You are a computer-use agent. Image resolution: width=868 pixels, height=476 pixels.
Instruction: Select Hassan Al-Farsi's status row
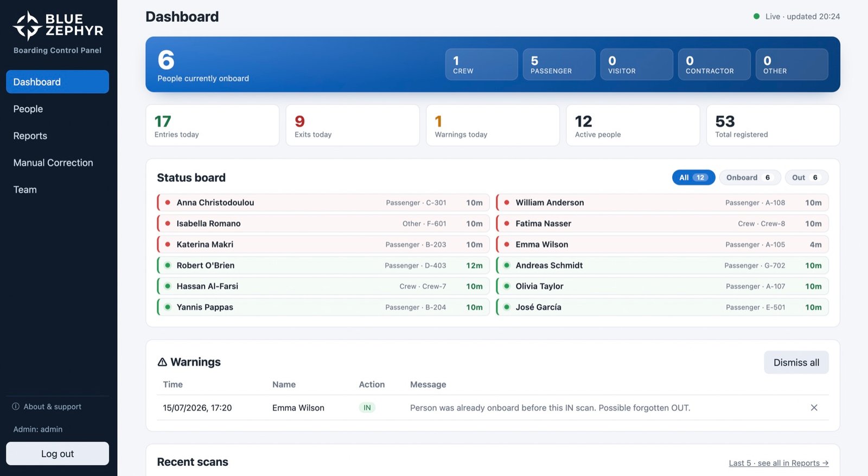click(323, 286)
